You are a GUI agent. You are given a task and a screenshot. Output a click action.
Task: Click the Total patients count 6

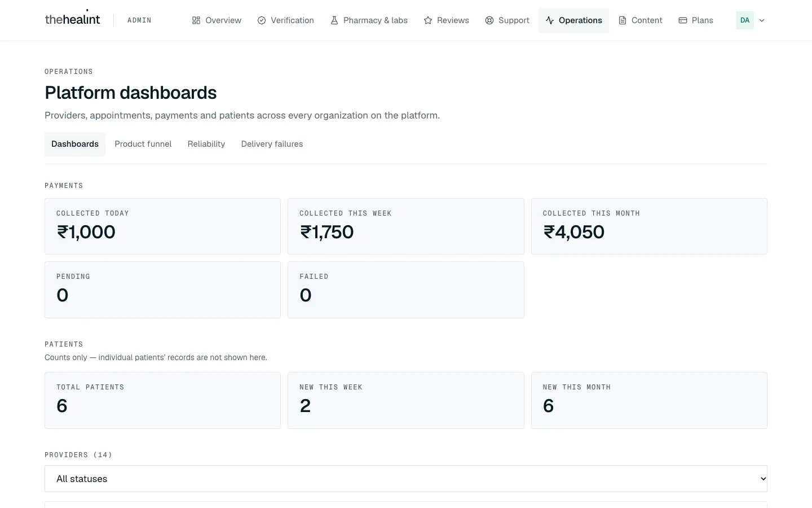tap(62, 406)
